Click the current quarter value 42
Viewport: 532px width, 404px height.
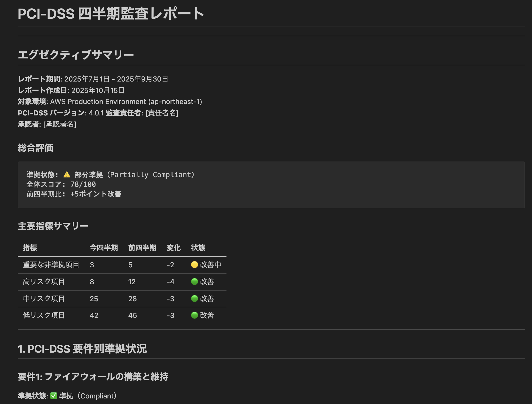[94, 315]
